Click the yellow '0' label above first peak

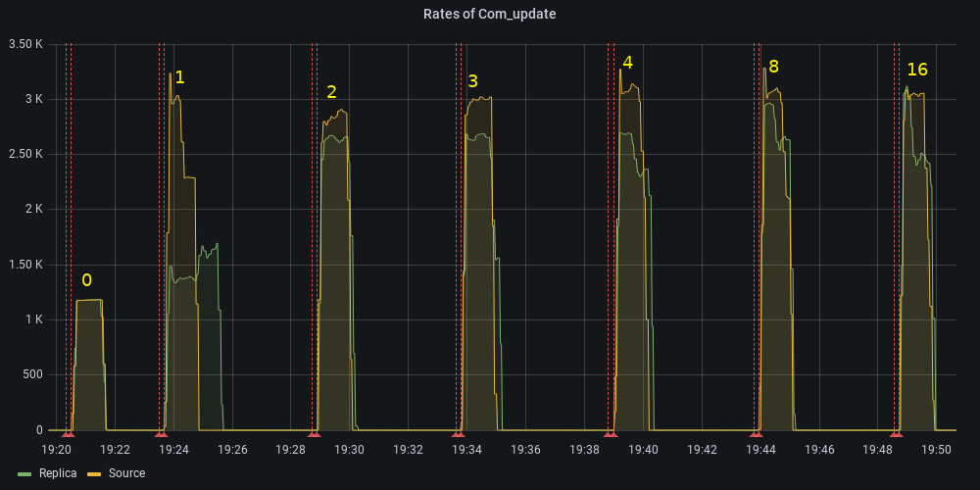click(x=86, y=280)
